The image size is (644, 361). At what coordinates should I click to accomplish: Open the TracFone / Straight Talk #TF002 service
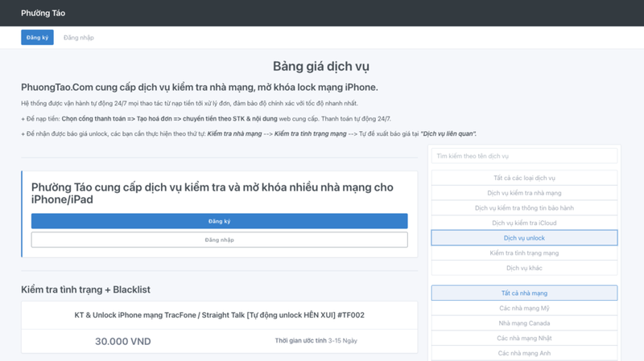219,315
